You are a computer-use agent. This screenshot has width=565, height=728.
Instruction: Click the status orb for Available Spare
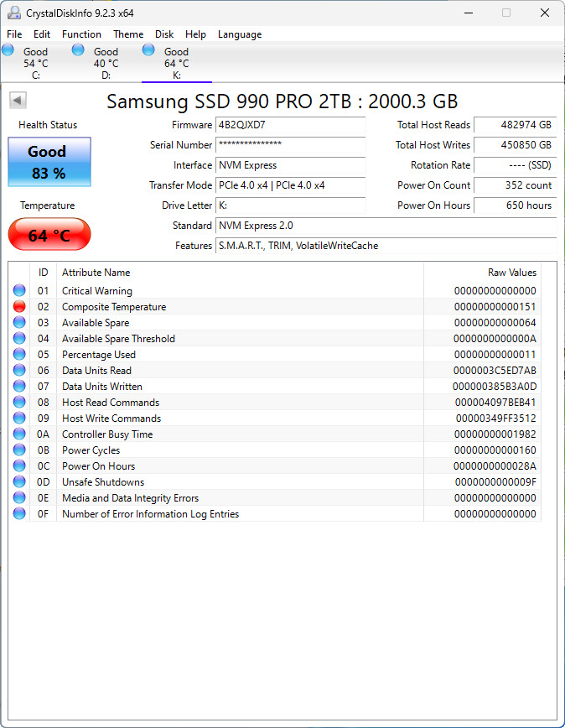(x=19, y=322)
